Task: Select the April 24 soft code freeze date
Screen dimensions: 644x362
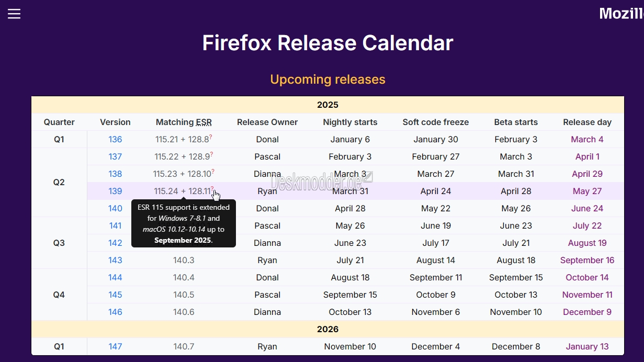Action: 436,191
